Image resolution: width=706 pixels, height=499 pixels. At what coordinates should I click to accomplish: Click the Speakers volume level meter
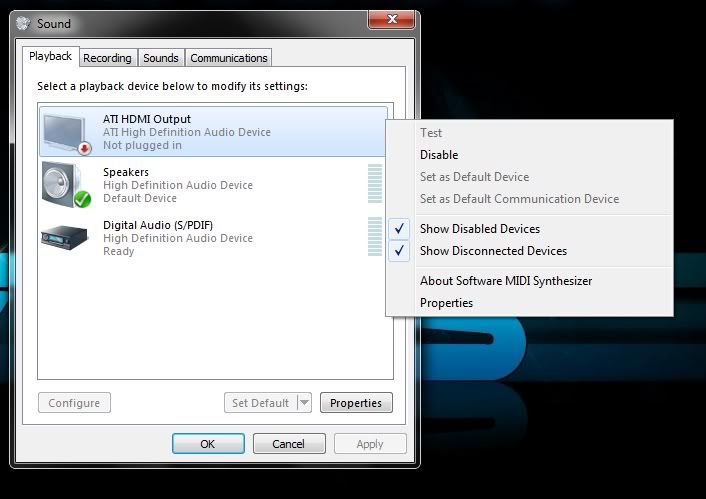pos(375,185)
